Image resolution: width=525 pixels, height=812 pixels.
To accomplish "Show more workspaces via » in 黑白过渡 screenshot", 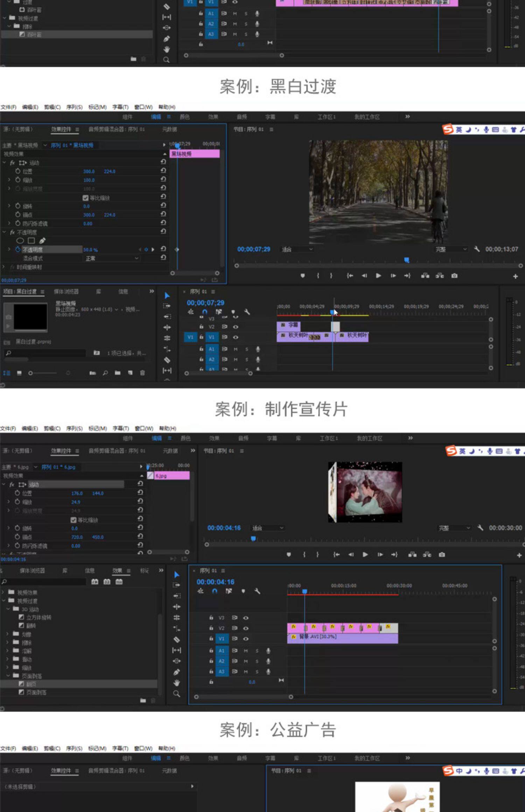I will pyautogui.click(x=407, y=116).
